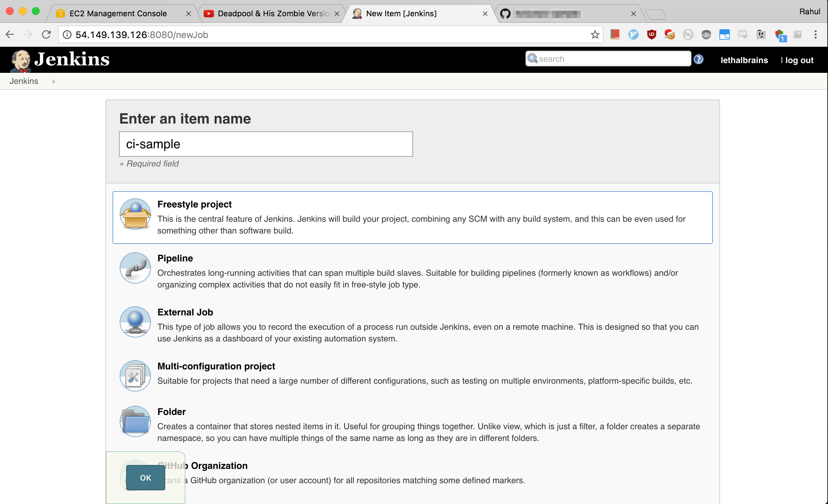This screenshot has height=504, width=828.
Task: Select the Pipeline project type
Action: [175, 258]
